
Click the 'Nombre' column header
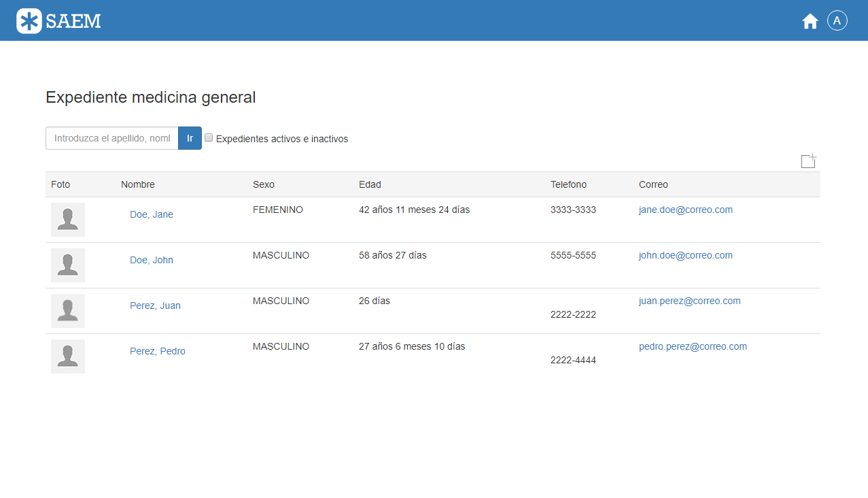point(138,184)
